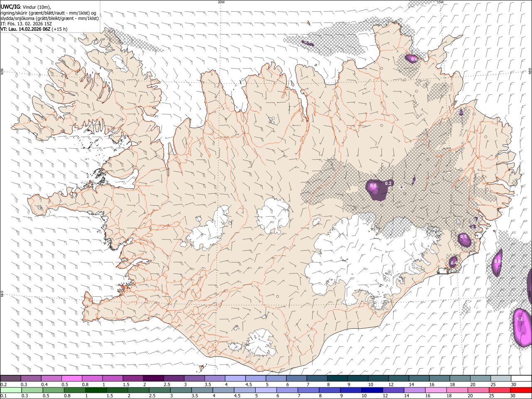Click the UWC/IG title in the header box
Screen dimensions: 532x399
pos(10,6)
